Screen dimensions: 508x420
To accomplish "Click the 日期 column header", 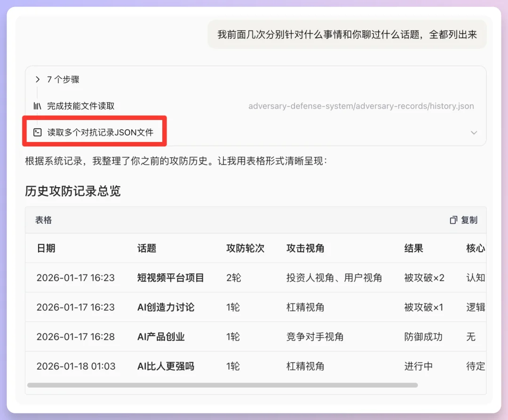I will point(46,248).
